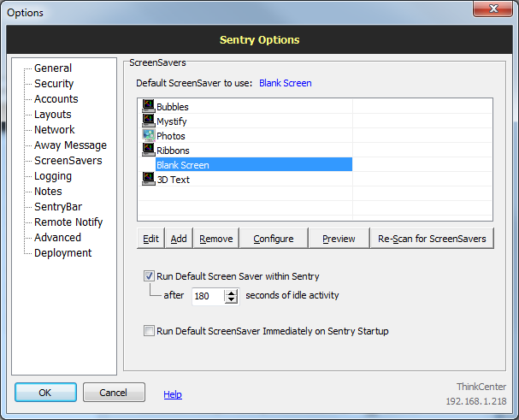Choose Ribbons in the screensaver list
This screenshot has width=519, height=420.
pyautogui.click(x=173, y=151)
